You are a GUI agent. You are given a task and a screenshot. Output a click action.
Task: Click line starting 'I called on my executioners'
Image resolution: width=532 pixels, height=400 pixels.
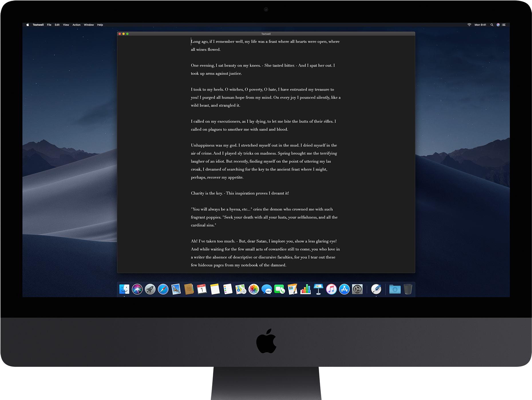[x=263, y=121]
